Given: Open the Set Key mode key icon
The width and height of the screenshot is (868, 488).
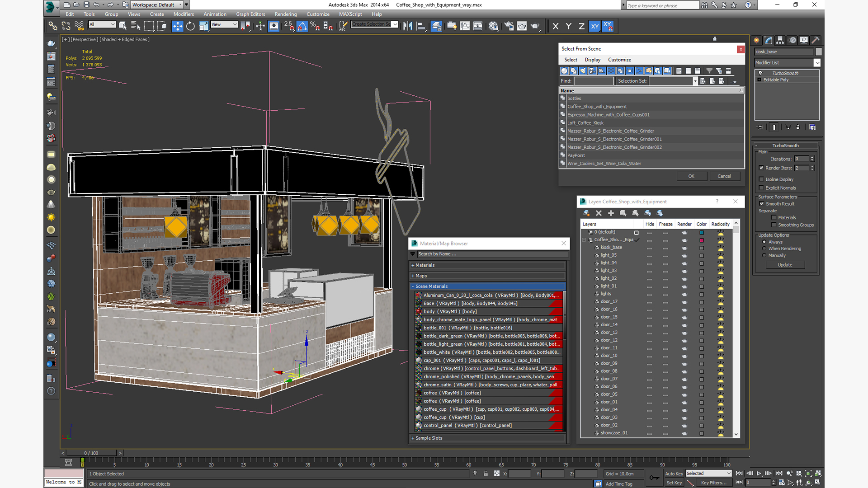Looking at the screenshot, I should coord(654,478).
